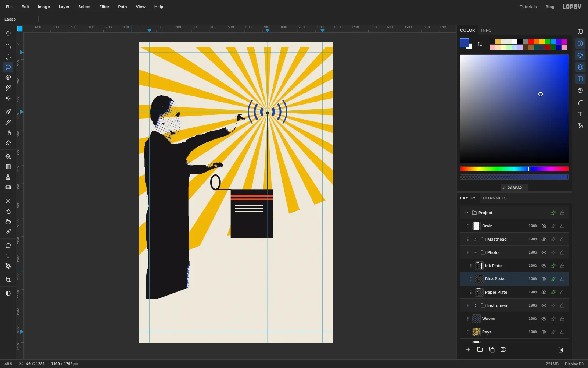Viewport: 588px width, 368px height.
Task: Expand the Masthead group
Action: pos(476,239)
